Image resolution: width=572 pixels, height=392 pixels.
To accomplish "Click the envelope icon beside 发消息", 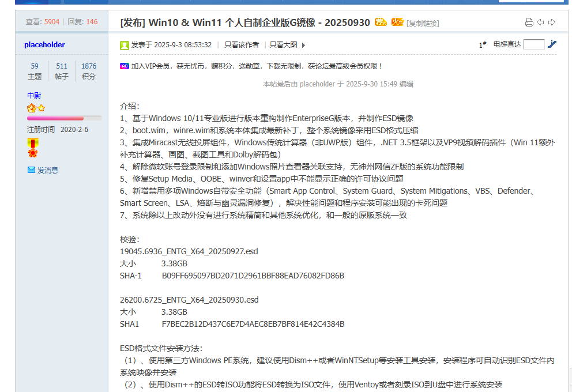I will pyautogui.click(x=31, y=170).
